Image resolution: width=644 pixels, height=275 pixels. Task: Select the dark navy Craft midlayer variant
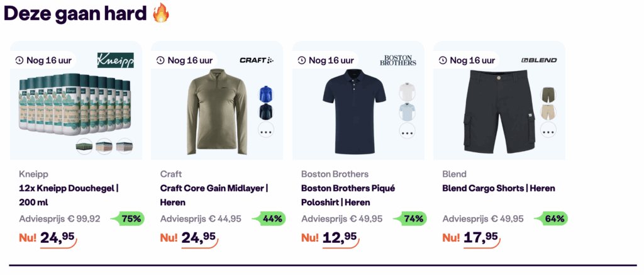[266, 113]
